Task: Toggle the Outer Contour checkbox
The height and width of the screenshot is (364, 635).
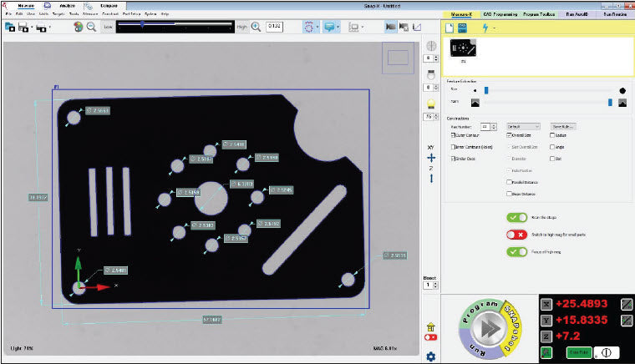Action: click(453, 135)
